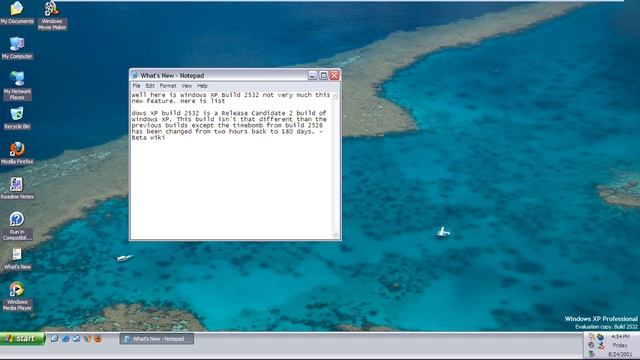Image resolution: width=640 pixels, height=360 pixels.
Task: Click the yellow tray icon left of globe
Action: 591,337
